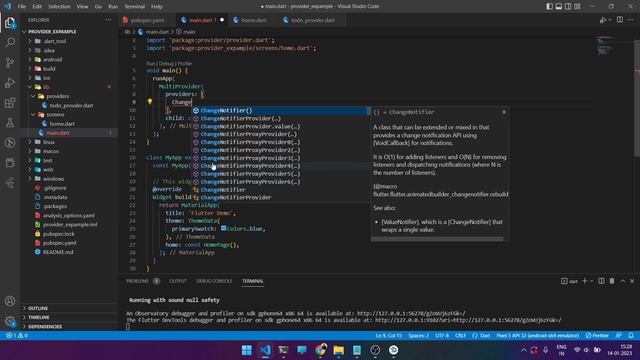Click errors and warnings status indicator

[x=16, y=336]
